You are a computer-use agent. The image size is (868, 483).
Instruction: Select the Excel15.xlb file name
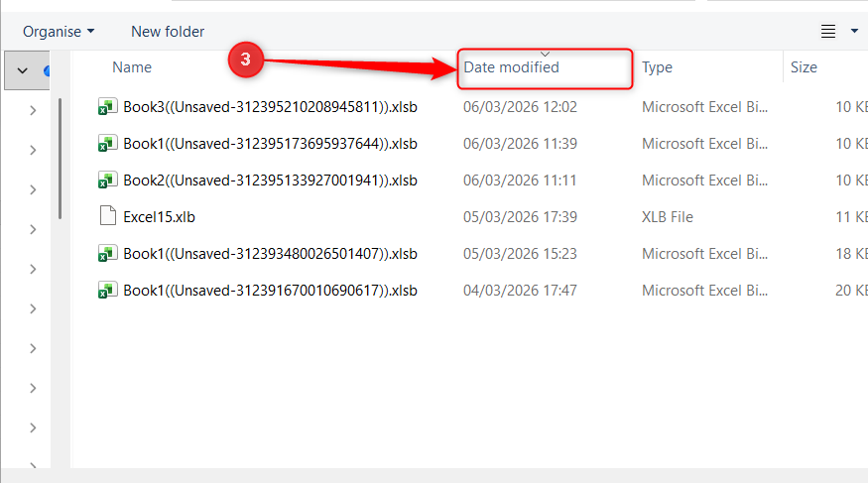(x=160, y=217)
